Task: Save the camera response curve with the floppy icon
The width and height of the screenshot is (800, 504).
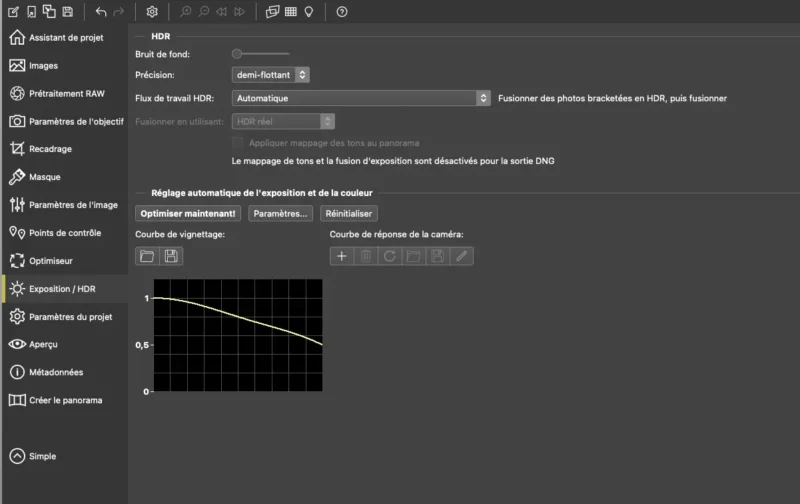Action: [438, 256]
